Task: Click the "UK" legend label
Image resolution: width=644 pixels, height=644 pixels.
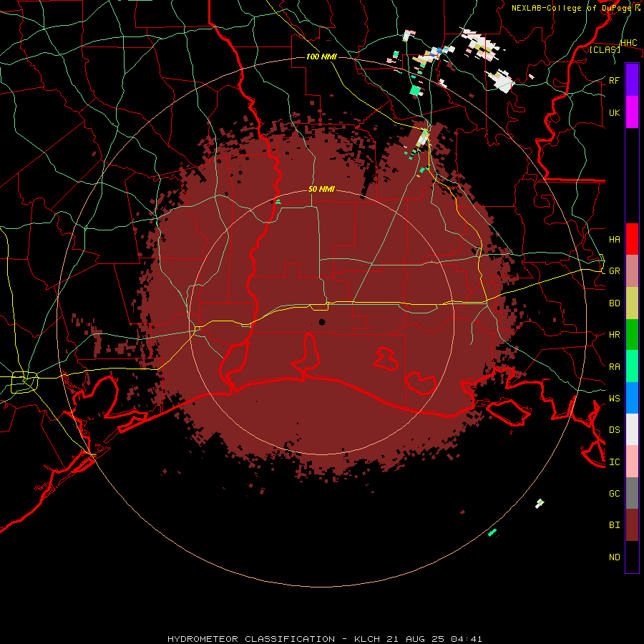Action: tap(614, 112)
